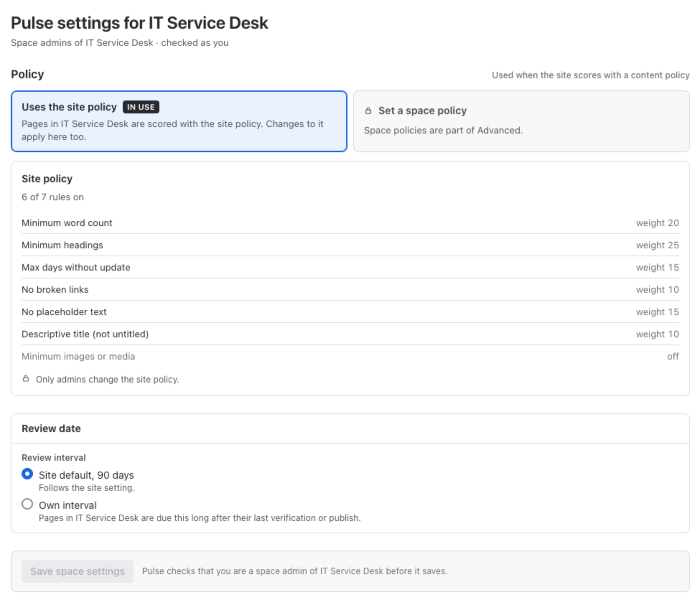Click weight 10 for Descriptive title
Screen dimensions: 700x600
click(x=657, y=334)
